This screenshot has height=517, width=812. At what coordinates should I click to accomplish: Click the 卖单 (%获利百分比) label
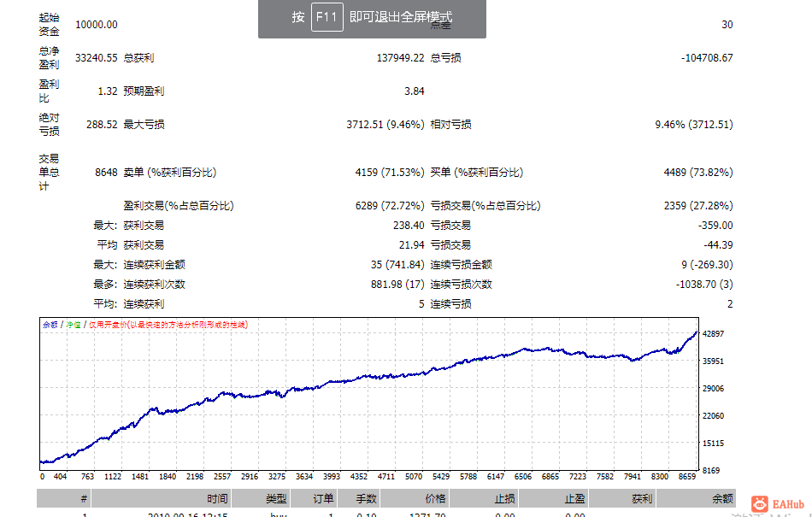(x=170, y=173)
